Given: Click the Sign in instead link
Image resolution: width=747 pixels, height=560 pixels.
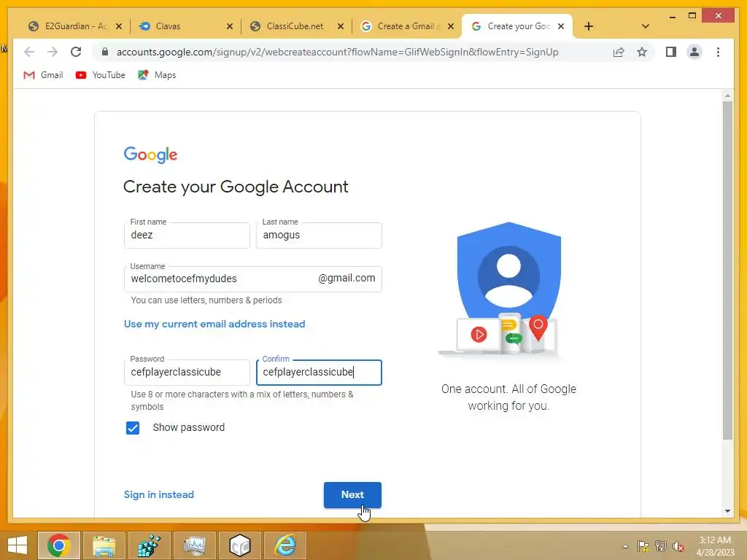Looking at the screenshot, I should [x=158, y=494].
